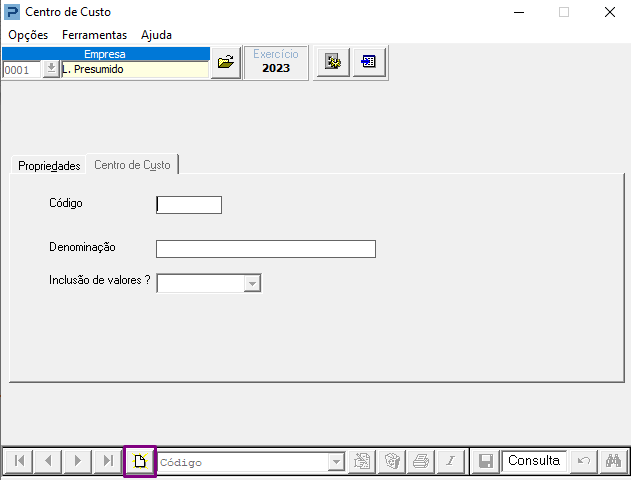Click the italic I info icon
The image size is (631, 480).
point(450,461)
